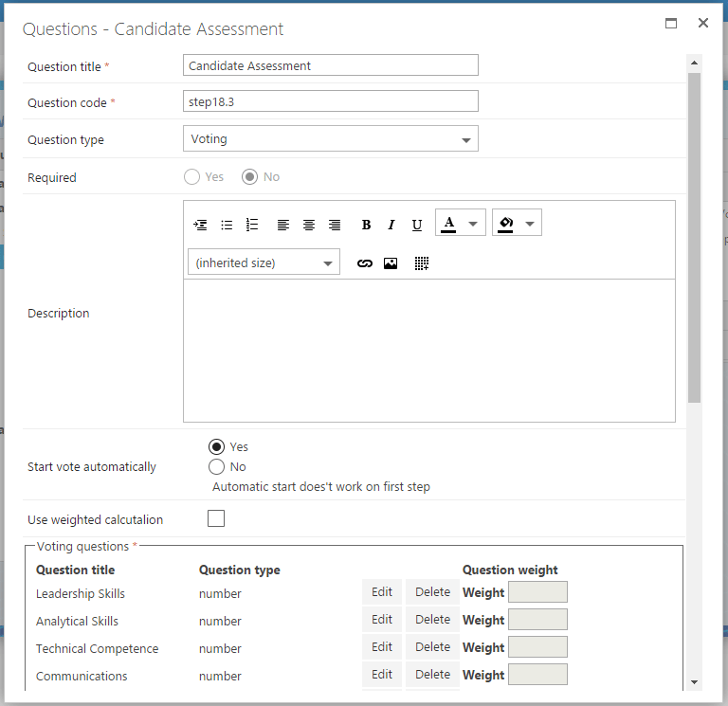The height and width of the screenshot is (706, 728).
Task: Apply the current font color
Action: (x=448, y=224)
